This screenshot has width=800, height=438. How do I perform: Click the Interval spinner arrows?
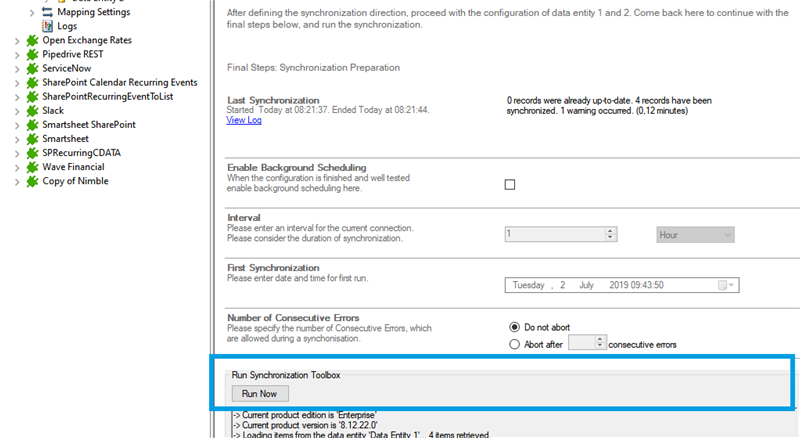click(610, 234)
